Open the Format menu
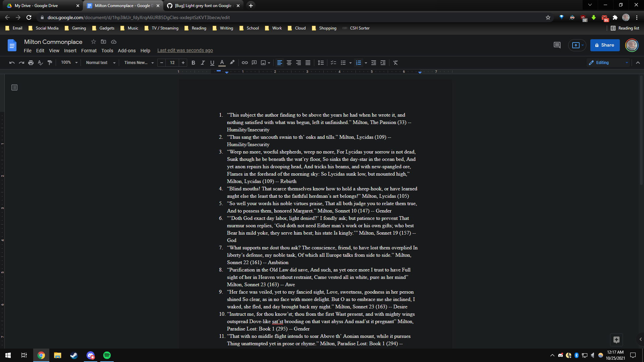The height and width of the screenshot is (362, 644). click(89, 51)
